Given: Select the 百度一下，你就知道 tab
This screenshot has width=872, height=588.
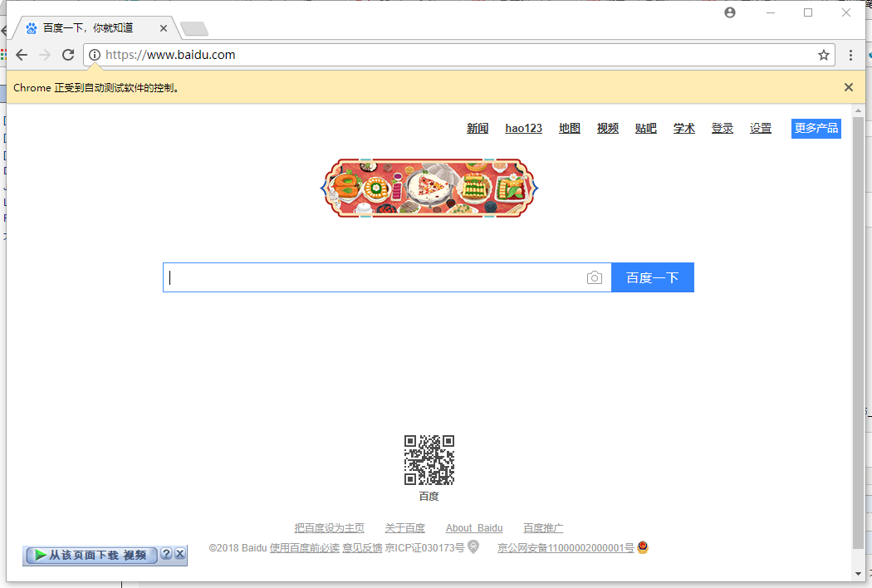Looking at the screenshot, I should tap(96, 27).
